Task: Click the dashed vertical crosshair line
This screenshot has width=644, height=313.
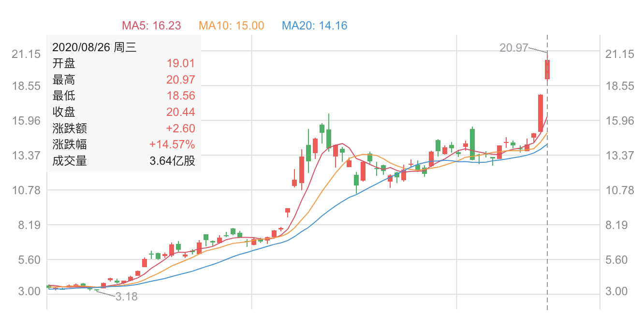Action: tap(547, 172)
